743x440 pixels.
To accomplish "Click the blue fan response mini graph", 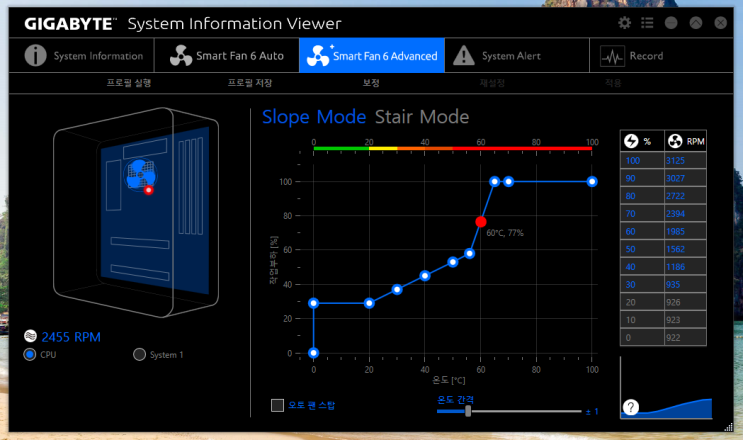I will tap(666, 387).
